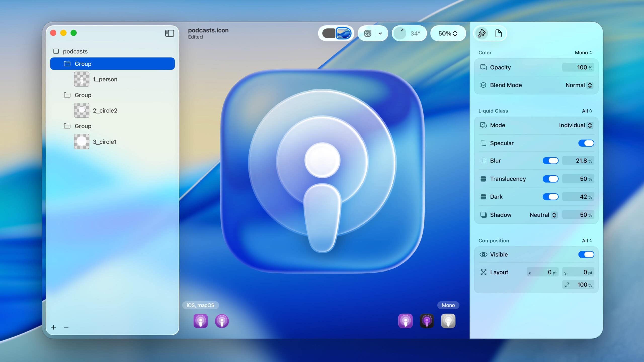
Task: Toggle the grid overlay icon in toolbar
Action: 368,33
